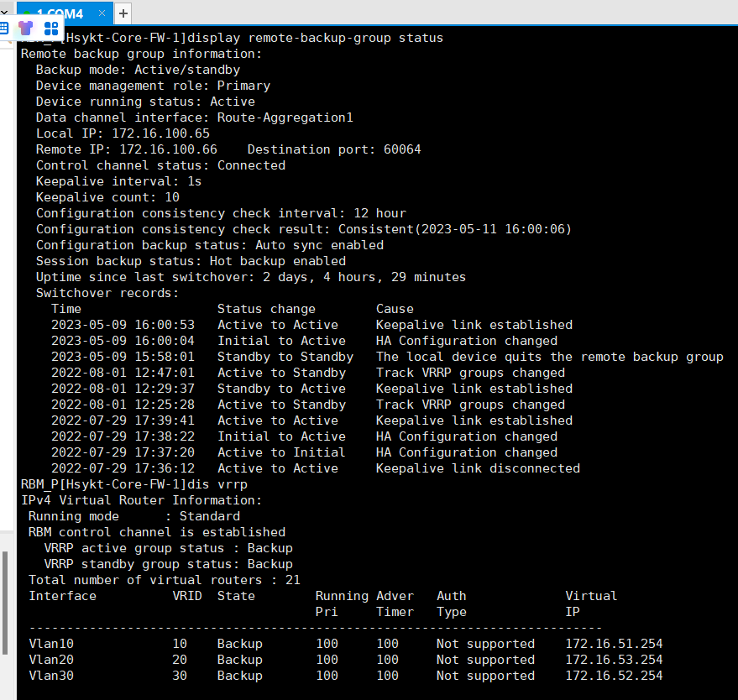Click the record at 2022-08-01 12:47:01
The image size is (738, 700).
308,373
